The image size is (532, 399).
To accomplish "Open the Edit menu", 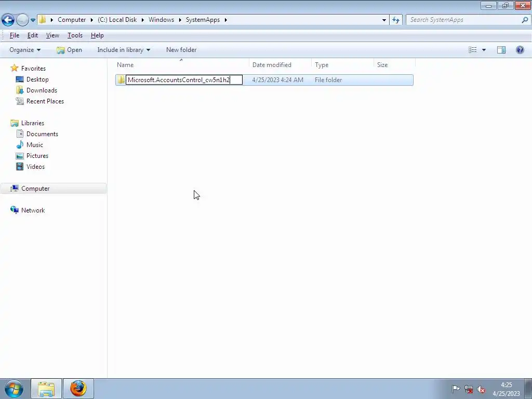I will pyautogui.click(x=33, y=35).
